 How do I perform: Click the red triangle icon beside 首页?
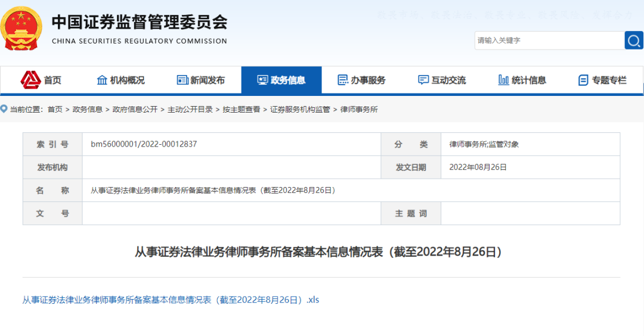pyautogui.click(x=30, y=80)
